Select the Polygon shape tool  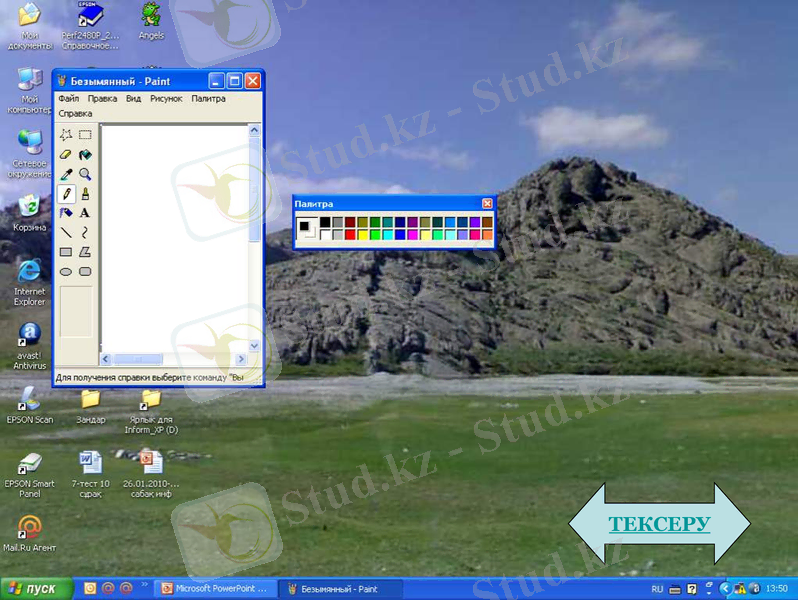[x=85, y=252]
